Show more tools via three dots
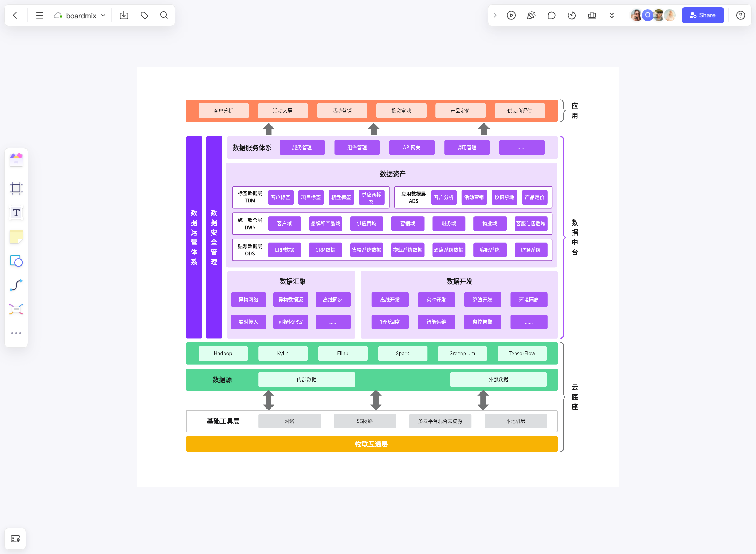The image size is (756, 554). click(x=16, y=333)
